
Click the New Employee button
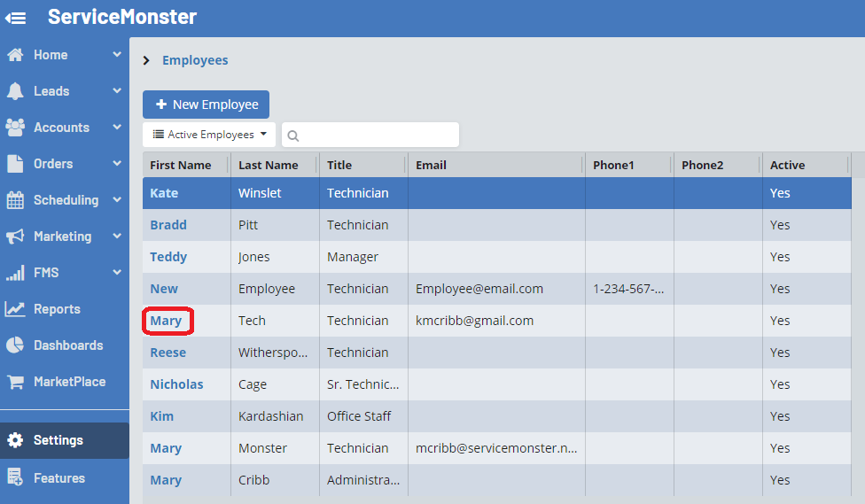coord(206,105)
